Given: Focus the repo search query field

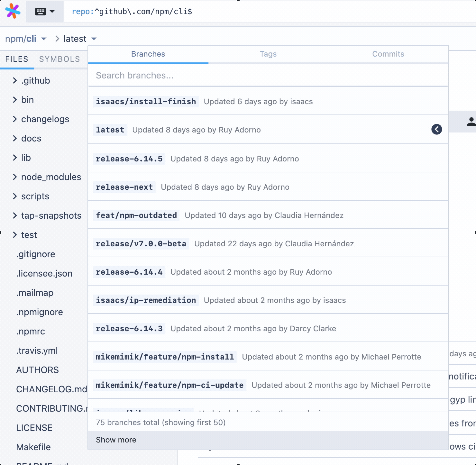Looking at the screenshot, I should (x=270, y=12).
